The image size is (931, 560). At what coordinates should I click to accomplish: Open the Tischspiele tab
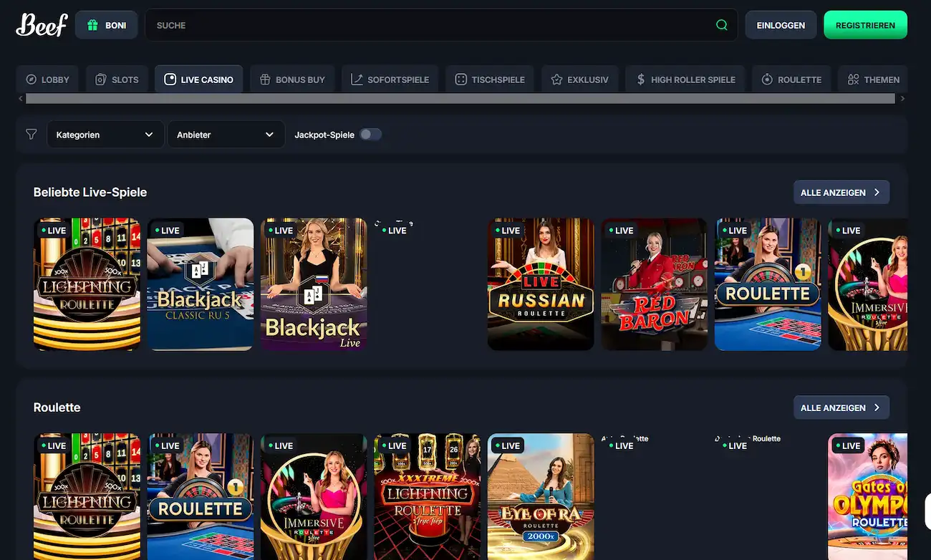click(490, 79)
